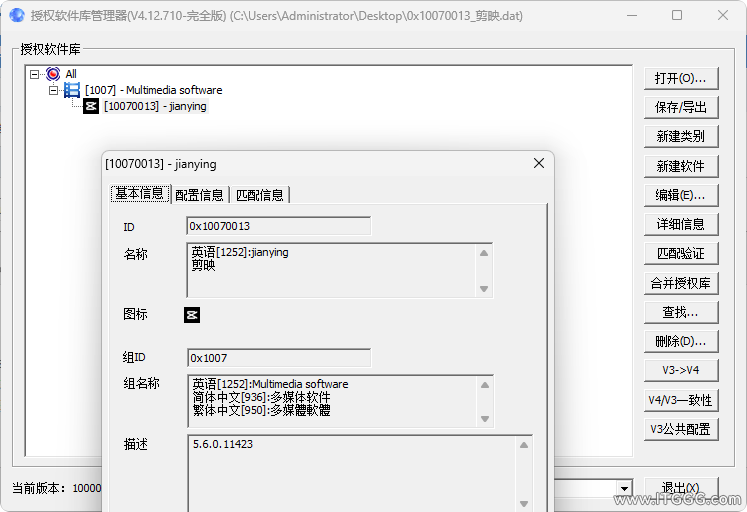Click the 新建类别 button
Screen dimensions: 747x512
(x=681, y=137)
